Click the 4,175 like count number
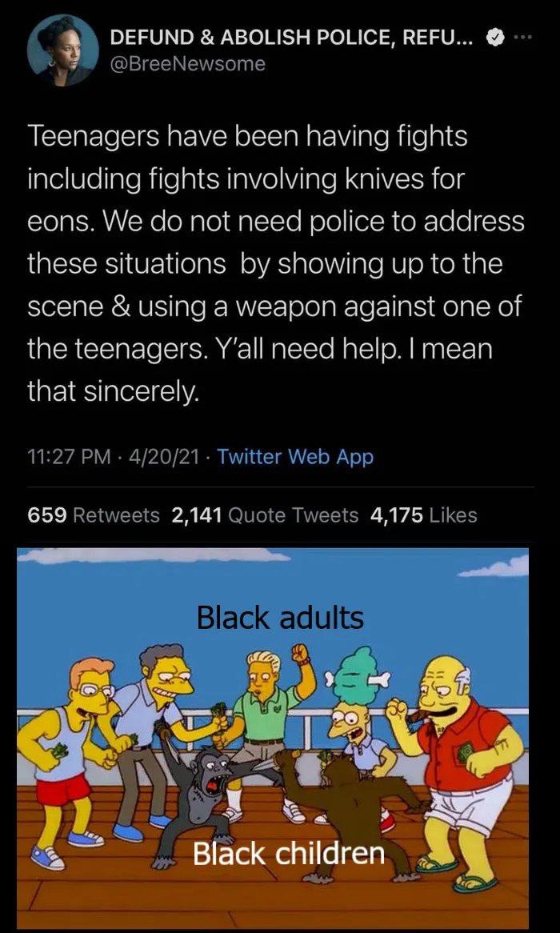 (396, 515)
